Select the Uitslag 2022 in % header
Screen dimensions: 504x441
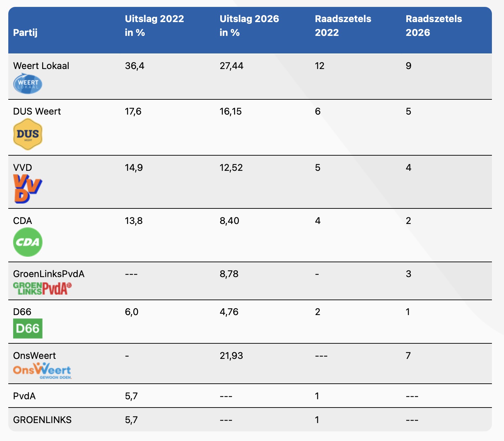[154, 26]
